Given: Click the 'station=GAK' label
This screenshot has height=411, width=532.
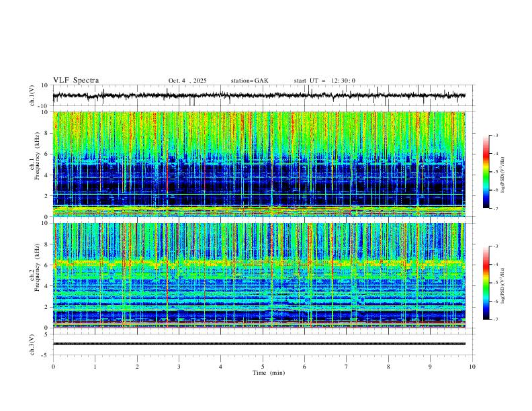Looking at the screenshot, I should pos(249,81).
